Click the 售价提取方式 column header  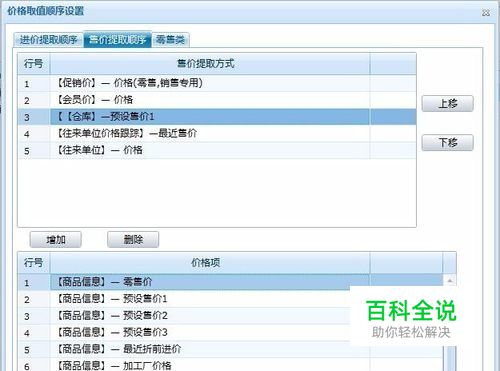(x=210, y=63)
